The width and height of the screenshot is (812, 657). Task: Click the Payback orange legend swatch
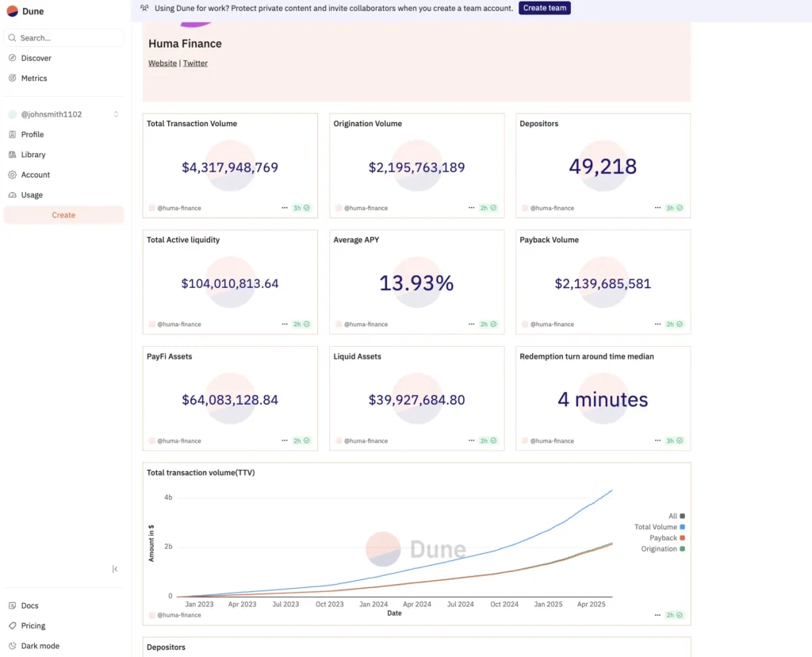click(x=683, y=538)
